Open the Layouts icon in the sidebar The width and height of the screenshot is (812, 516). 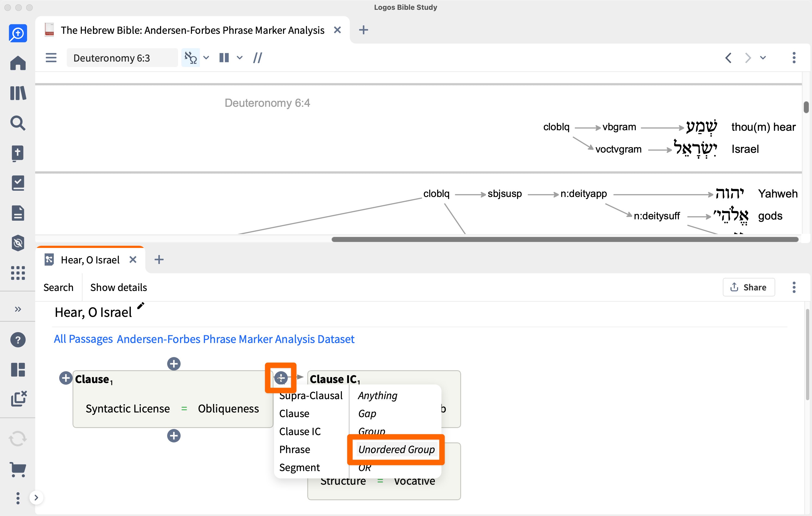point(18,370)
